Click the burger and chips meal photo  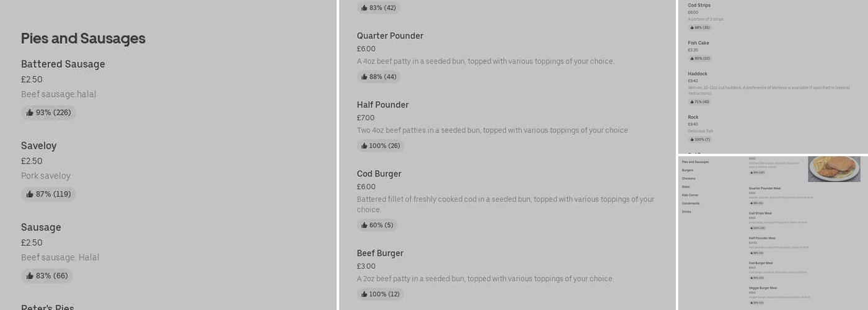(x=834, y=168)
